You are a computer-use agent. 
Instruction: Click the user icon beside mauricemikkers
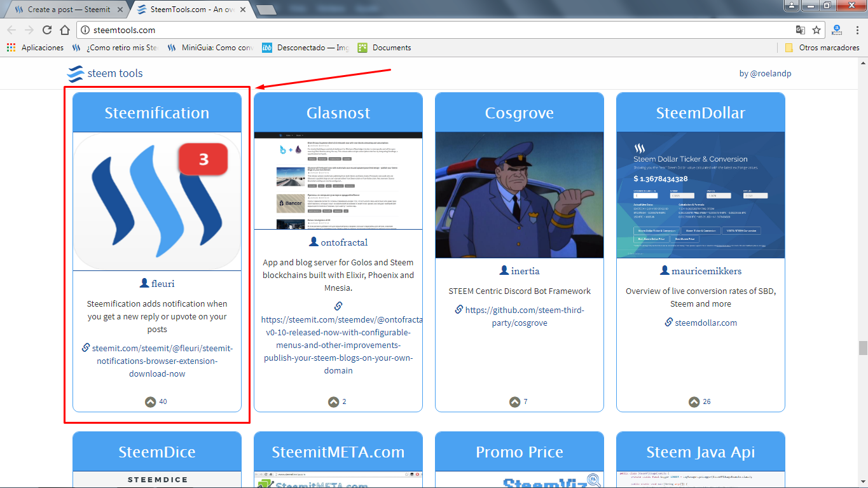click(x=665, y=270)
